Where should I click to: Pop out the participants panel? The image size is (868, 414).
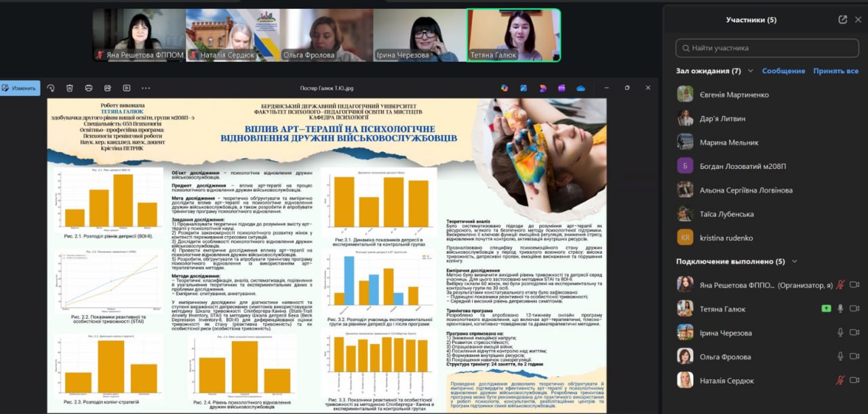pyautogui.click(x=842, y=20)
